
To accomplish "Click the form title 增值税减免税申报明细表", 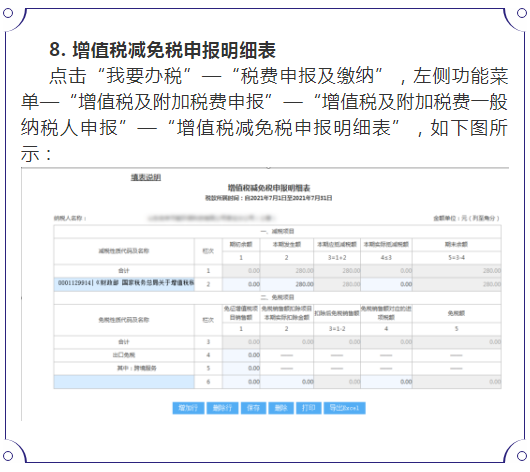I will point(269,188).
